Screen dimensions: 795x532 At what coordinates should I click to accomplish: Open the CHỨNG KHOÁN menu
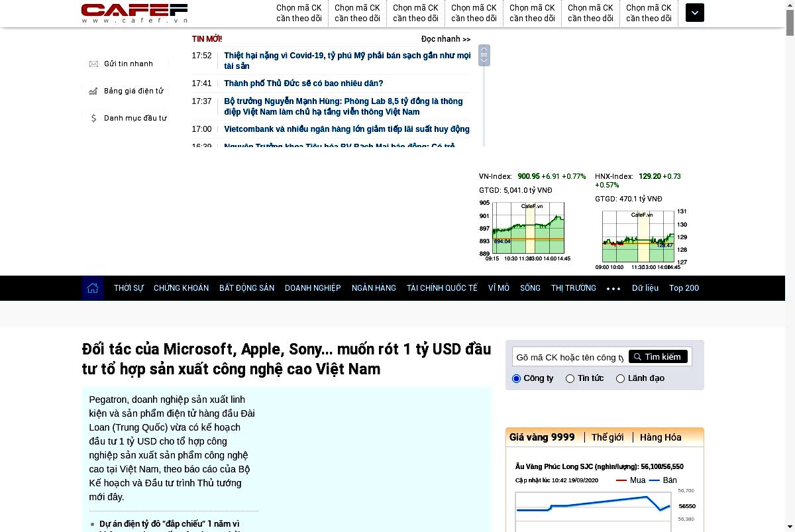coord(181,288)
